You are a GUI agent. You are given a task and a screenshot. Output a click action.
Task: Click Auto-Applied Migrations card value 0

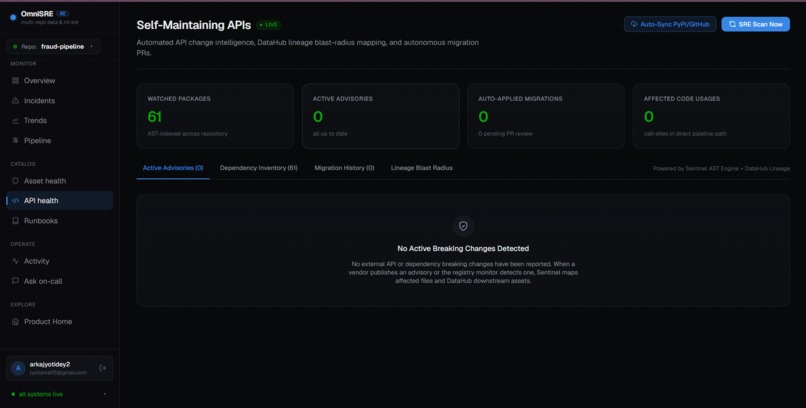(x=483, y=117)
